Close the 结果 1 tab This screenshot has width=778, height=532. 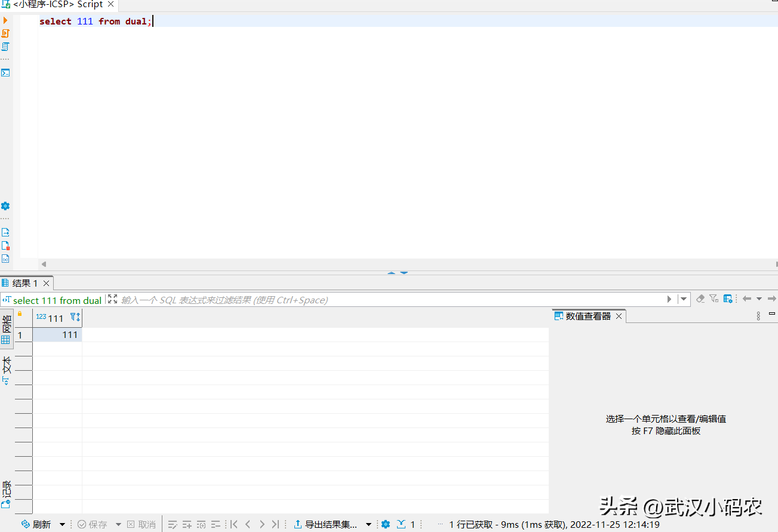(x=47, y=283)
